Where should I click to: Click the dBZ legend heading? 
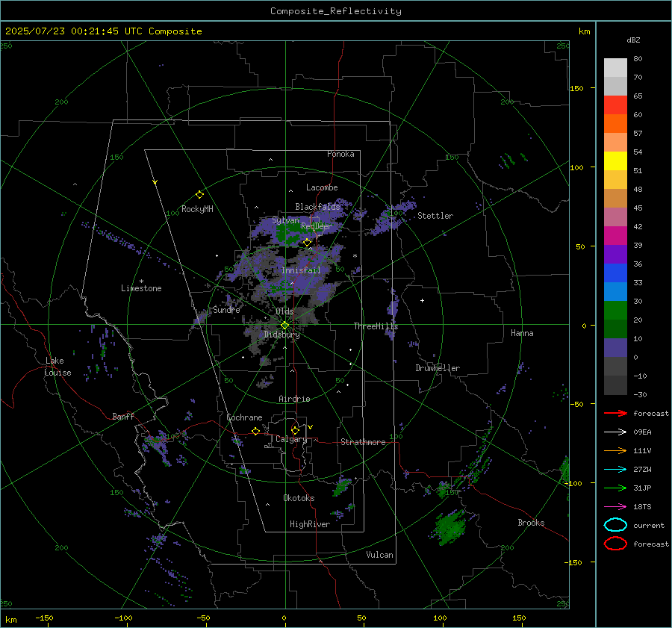pyautogui.click(x=633, y=40)
